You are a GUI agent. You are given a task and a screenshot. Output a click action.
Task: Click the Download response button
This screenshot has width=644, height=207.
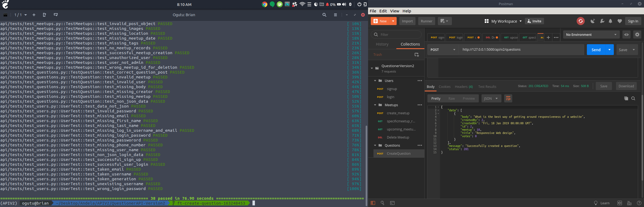(626, 86)
